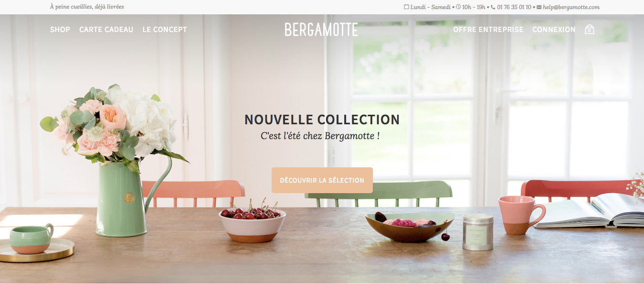Click CONNEXION to log in
Viewport: 644px width, 284px height.
click(554, 30)
